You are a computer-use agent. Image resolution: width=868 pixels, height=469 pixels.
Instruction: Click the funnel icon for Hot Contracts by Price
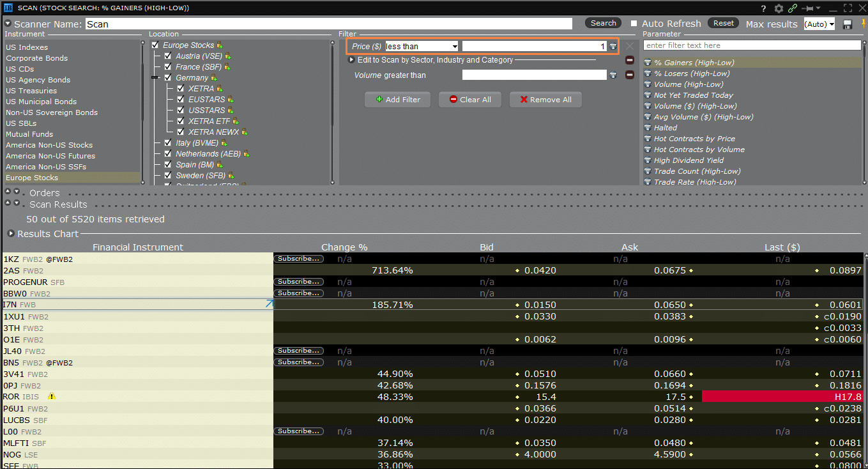click(648, 139)
